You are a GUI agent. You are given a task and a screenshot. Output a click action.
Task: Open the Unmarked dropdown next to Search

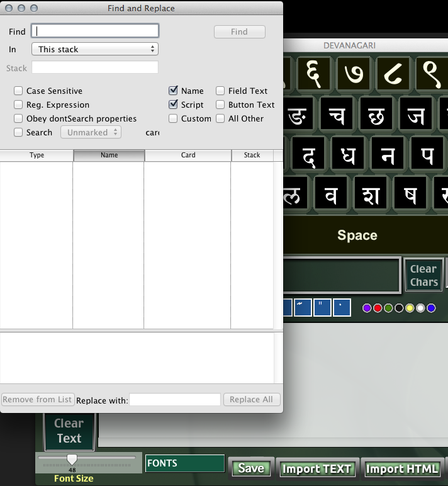(x=91, y=133)
